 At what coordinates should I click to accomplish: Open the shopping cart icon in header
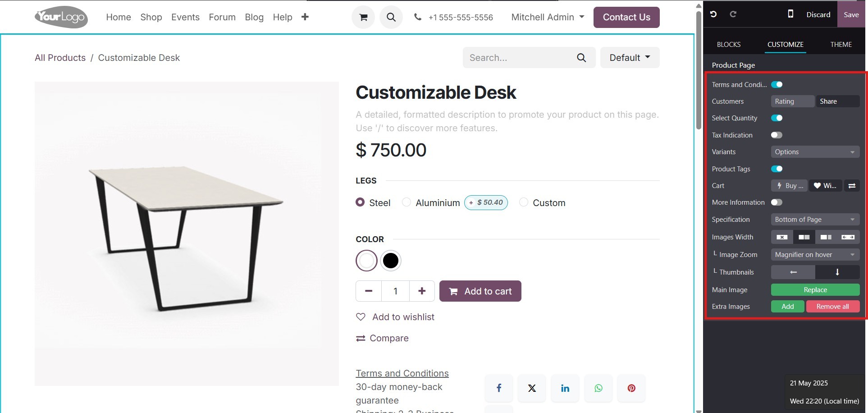pyautogui.click(x=363, y=18)
